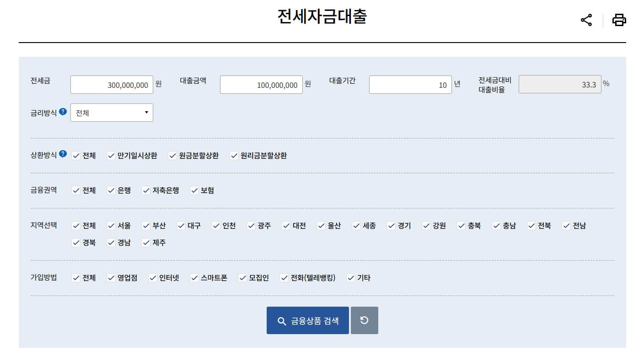Click the 금융권역 row label
644x357 pixels.
coord(44,189)
